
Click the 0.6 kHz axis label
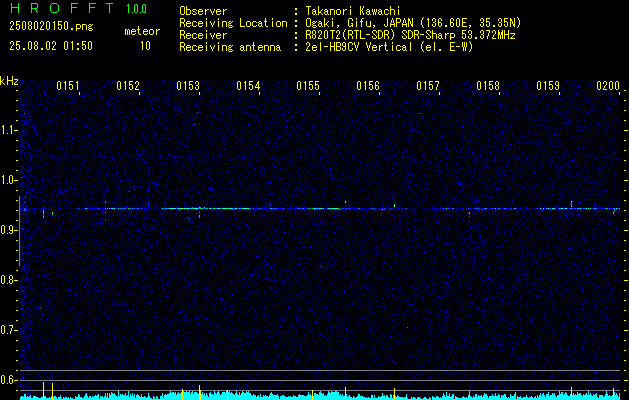click(8, 380)
